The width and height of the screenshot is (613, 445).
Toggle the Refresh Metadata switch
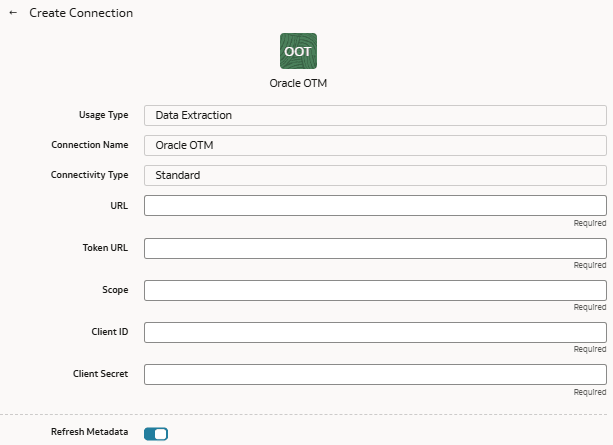click(156, 434)
